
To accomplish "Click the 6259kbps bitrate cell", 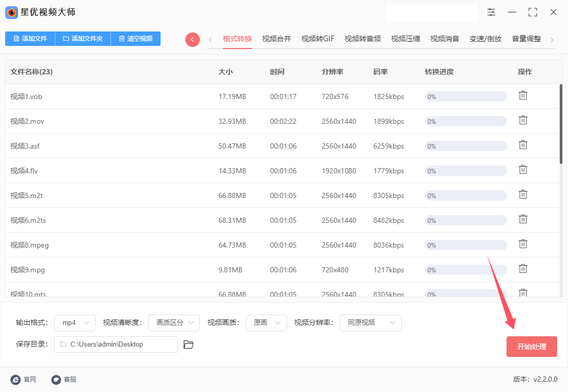I will tap(389, 146).
